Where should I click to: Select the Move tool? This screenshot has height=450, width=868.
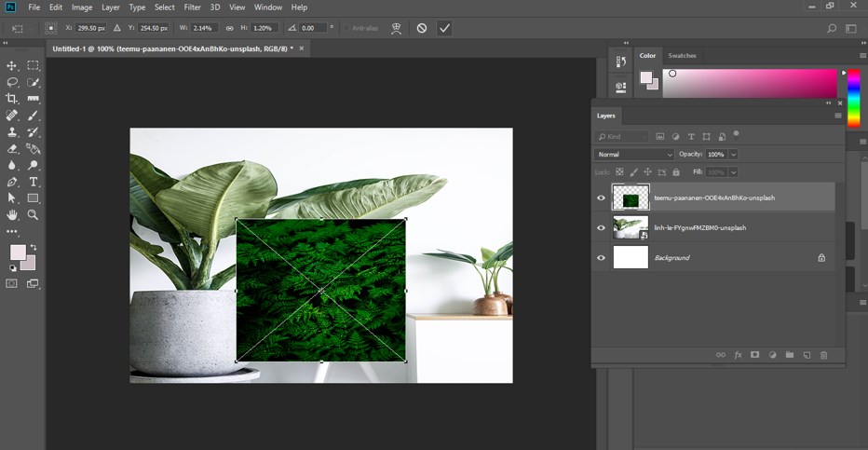[x=12, y=65]
